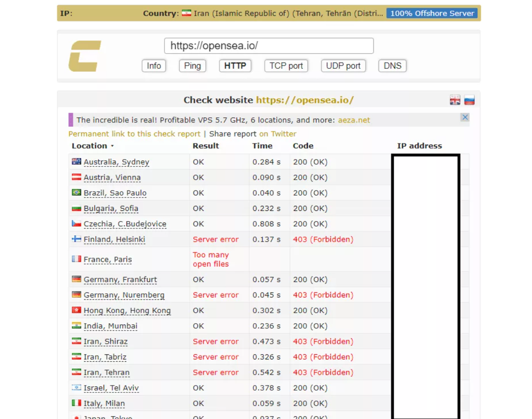The width and height of the screenshot is (532, 419).
Task: Switch language with the Russian flag icon
Action: coord(469,100)
